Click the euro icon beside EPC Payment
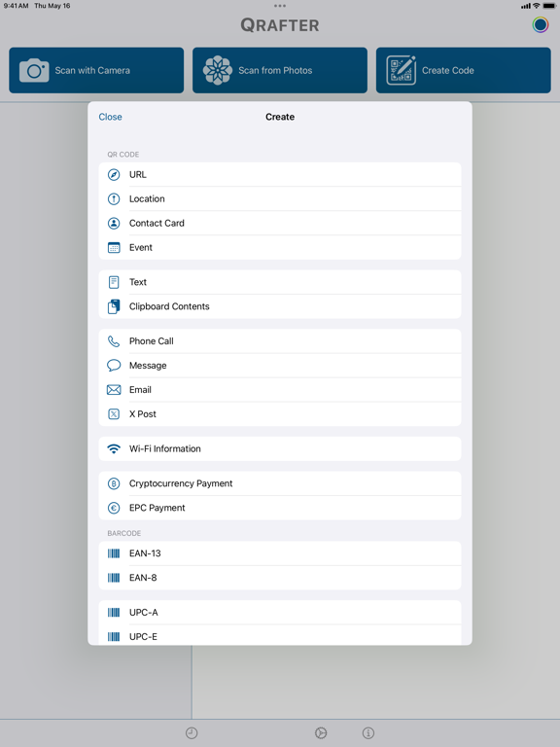The image size is (560, 747). (x=114, y=509)
